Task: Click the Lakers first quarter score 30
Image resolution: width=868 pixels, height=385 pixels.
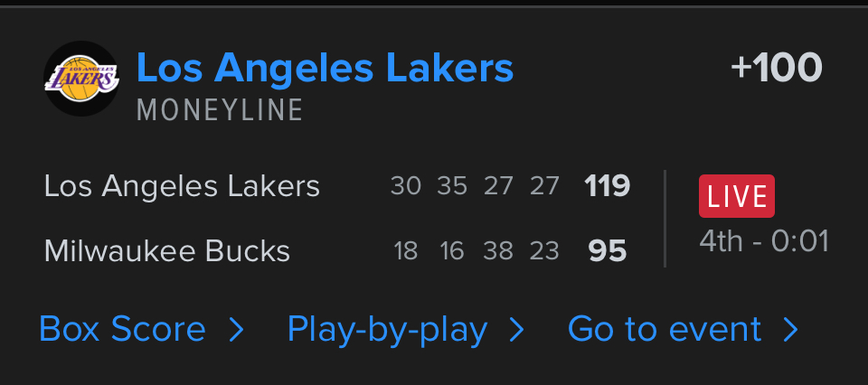Action: 406,186
